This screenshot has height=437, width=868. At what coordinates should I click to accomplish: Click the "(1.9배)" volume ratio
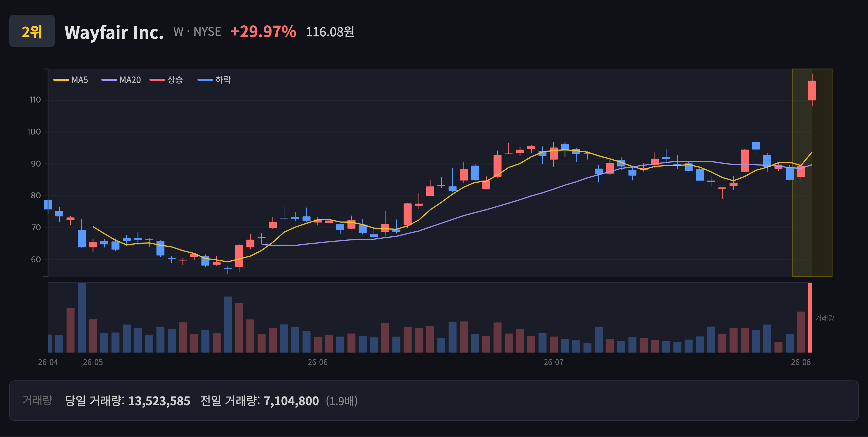click(x=342, y=401)
